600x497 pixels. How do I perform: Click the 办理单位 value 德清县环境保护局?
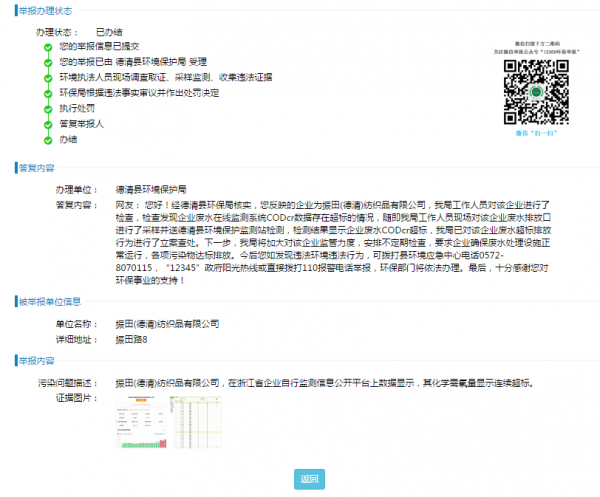pyautogui.click(x=150, y=189)
